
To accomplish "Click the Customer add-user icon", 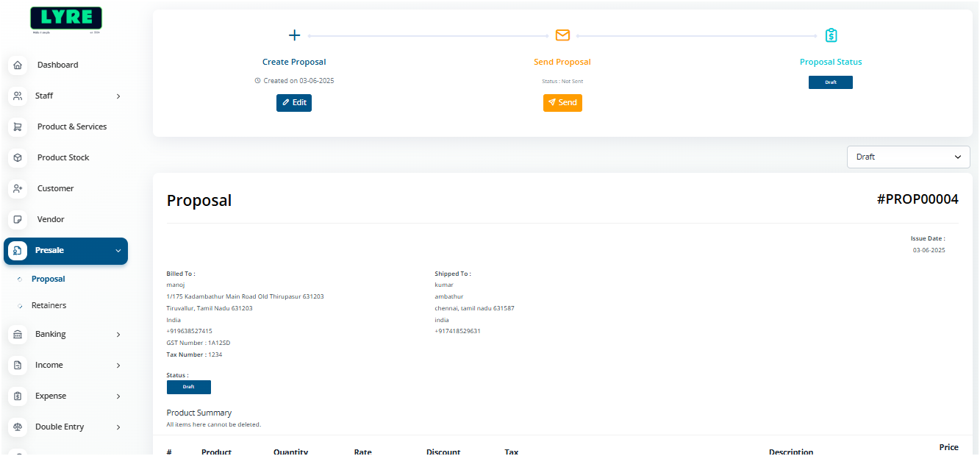I will click(x=18, y=188).
